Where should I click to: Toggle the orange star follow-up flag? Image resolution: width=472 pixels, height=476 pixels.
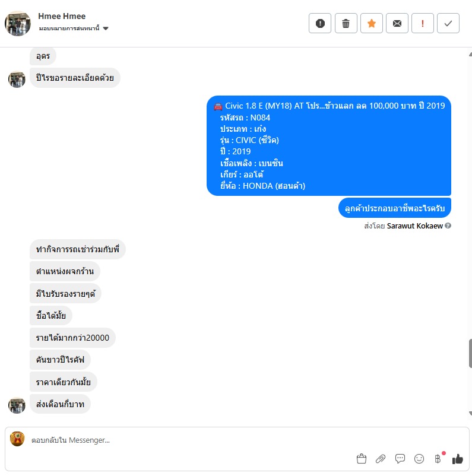coord(371,23)
